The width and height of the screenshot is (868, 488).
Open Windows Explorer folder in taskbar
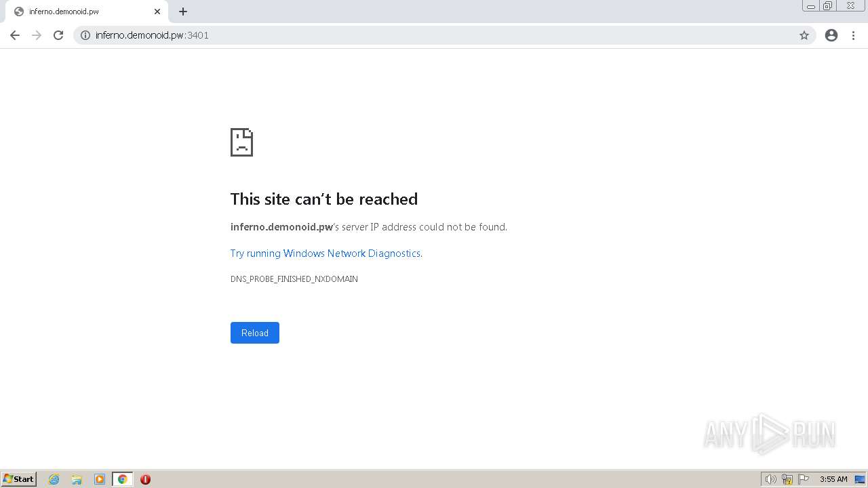(x=77, y=479)
